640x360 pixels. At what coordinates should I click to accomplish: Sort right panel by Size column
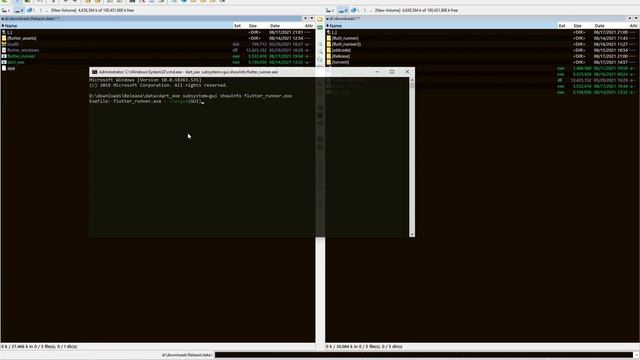tap(578, 26)
